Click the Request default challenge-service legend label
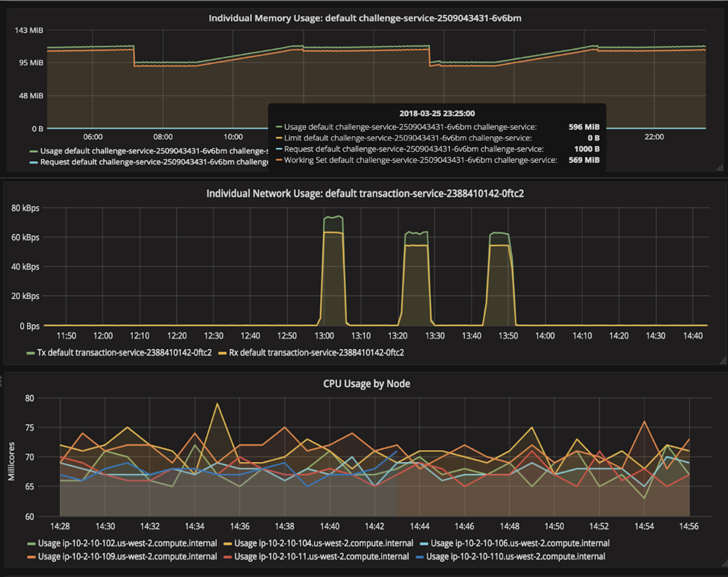Image resolution: width=728 pixels, height=577 pixels. 154,162
